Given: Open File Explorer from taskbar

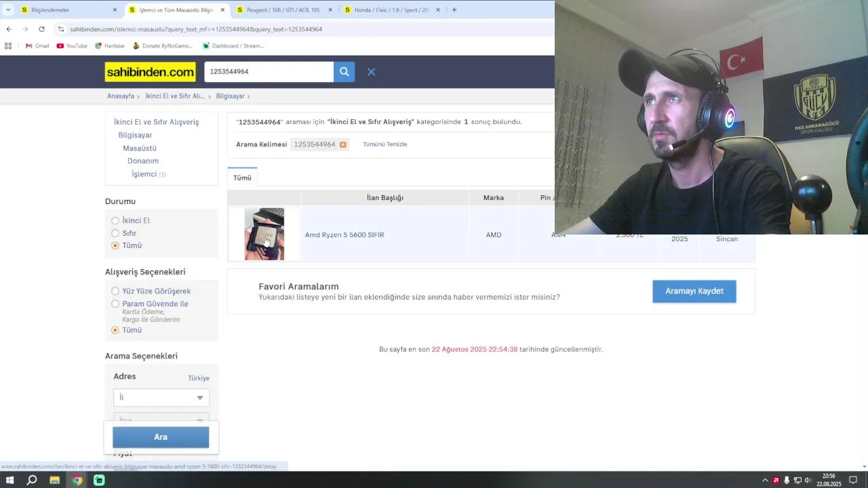Looking at the screenshot, I should tap(54, 480).
